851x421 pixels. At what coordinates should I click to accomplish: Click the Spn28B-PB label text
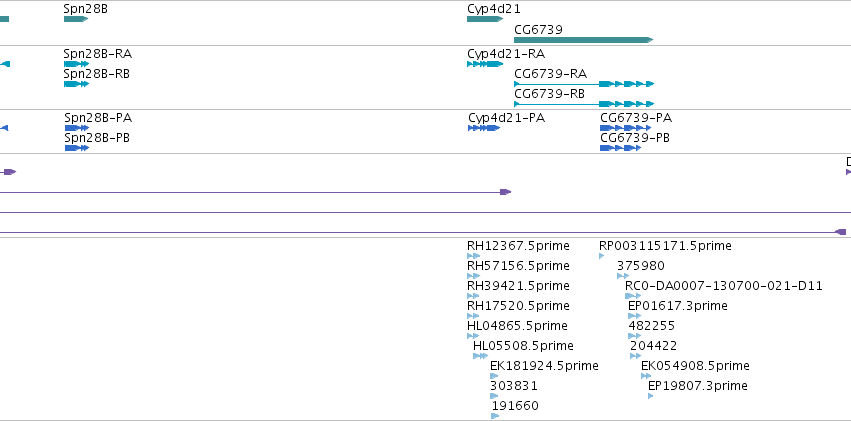[97, 138]
